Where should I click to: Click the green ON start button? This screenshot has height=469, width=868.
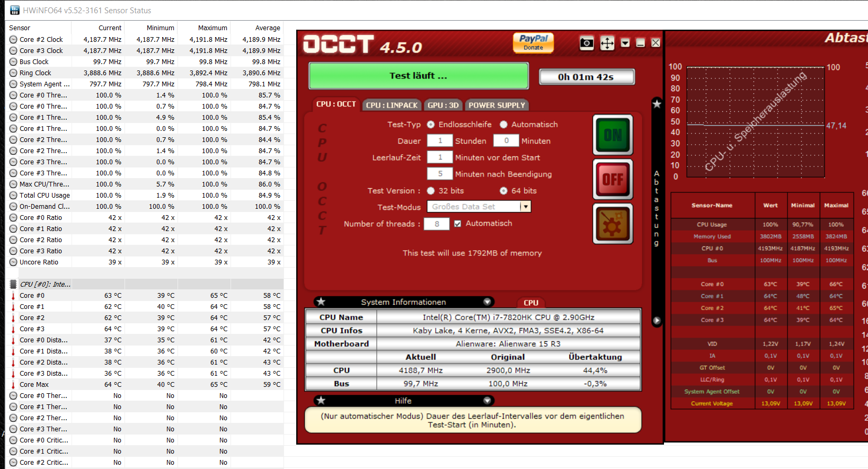[613, 135]
